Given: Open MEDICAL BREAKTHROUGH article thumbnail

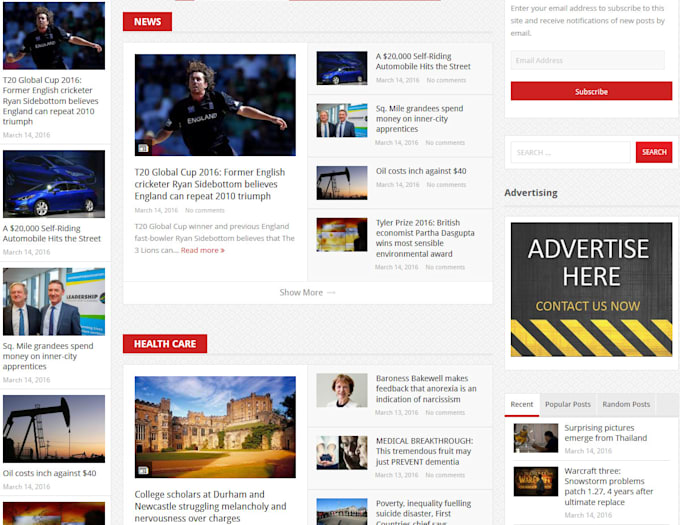Looking at the screenshot, I should pos(342,453).
